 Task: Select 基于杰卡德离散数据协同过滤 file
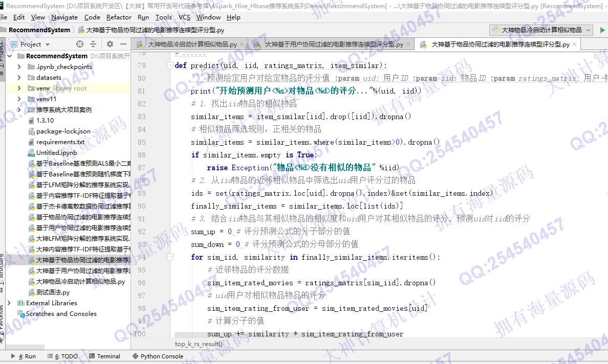point(83,207)
